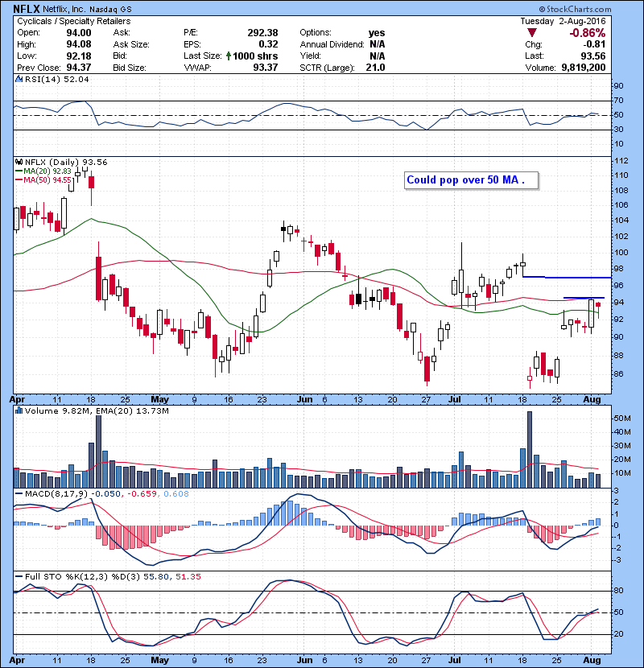Click the Prev Close value 94.37
644x668 pixels.
(79, 68)
